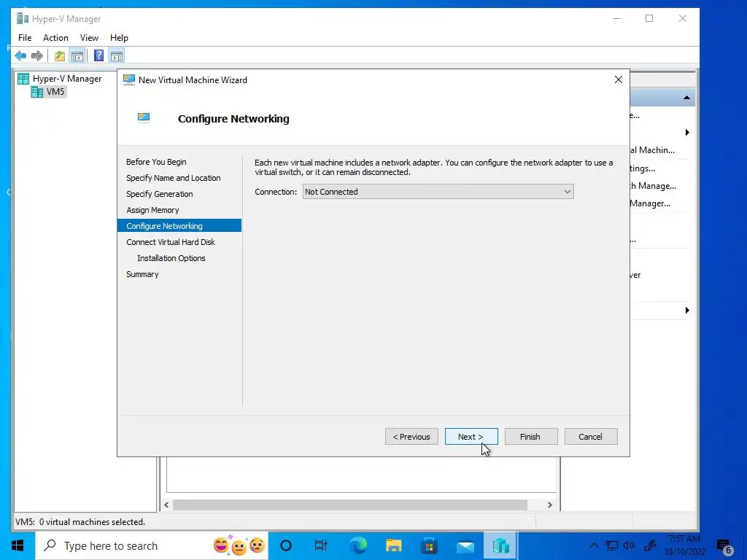The width and height of the screenshot is (747, 560).
Task: Go to Installation Options step
Action: pos(171,258)
